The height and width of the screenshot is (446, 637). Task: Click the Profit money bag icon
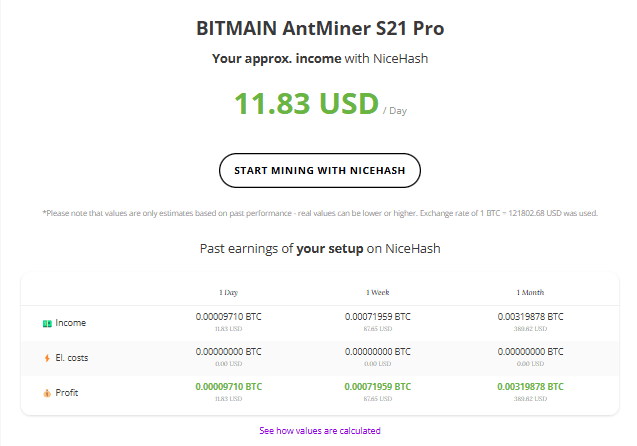tap(47, 392)
